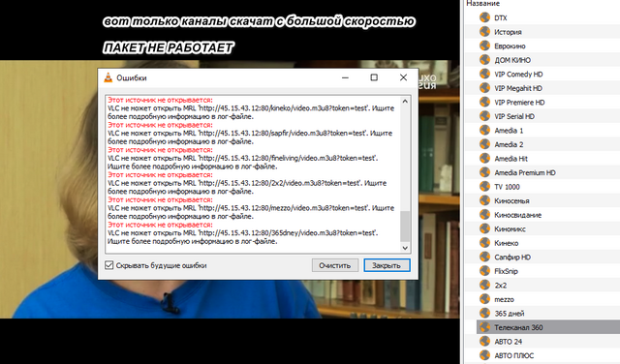Select mezzo channel name
This screenshot has width=620, height=364.
(504, 299)
